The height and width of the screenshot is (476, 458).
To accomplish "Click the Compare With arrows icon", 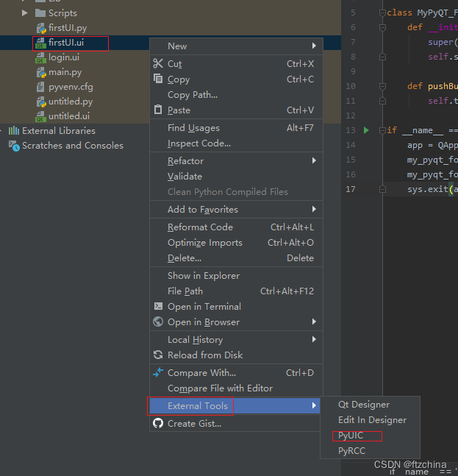I will pos(158,372).
